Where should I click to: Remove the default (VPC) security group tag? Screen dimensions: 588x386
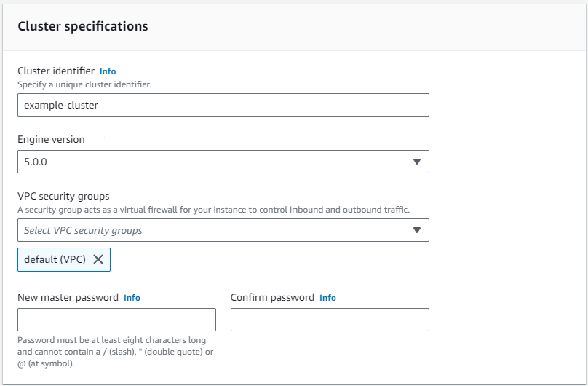pyautogui.click(x=98, y=260)
